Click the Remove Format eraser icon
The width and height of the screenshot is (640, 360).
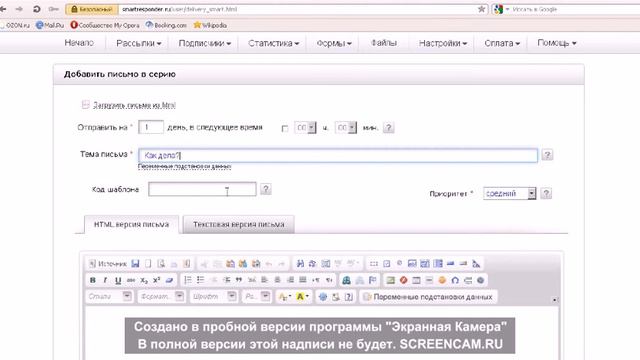click(169, 280)
